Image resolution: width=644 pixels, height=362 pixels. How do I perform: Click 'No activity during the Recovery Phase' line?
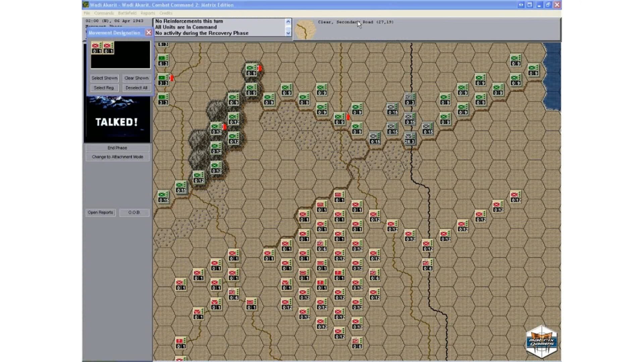click(x=202, y=33)
